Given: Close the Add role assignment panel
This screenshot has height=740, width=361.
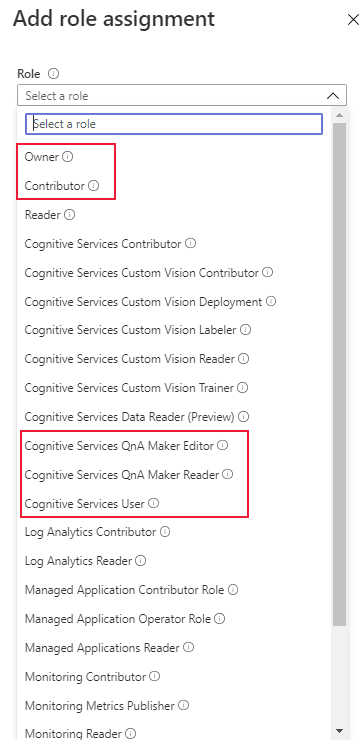Looking at the screenshot, I should click(353, 20).
